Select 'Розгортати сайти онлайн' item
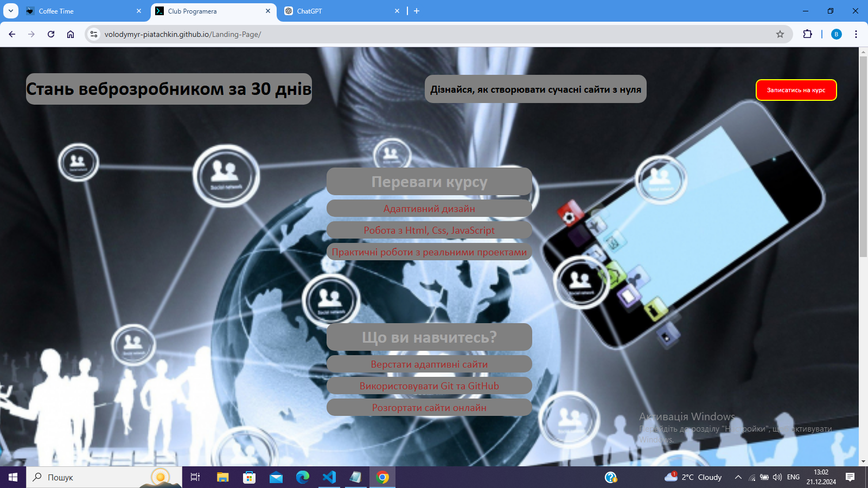The height and width of the screenshot is (488, 868). [x=429, y=407]
